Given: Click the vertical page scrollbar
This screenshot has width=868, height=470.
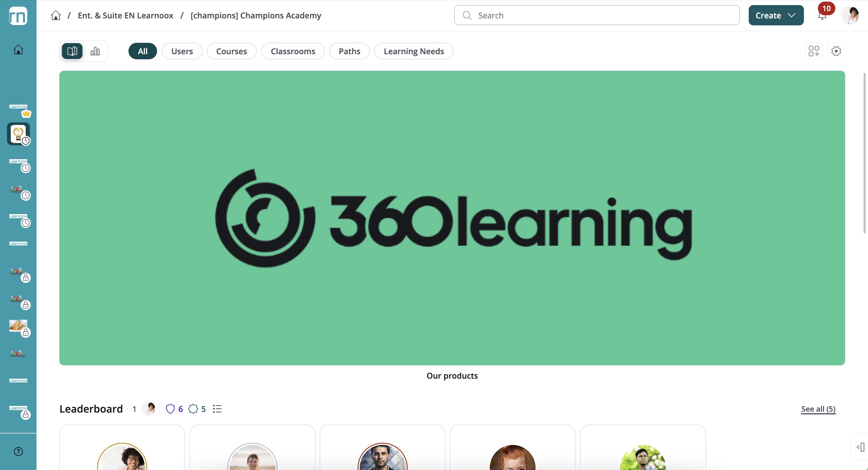Looking at the screenshot, I should (864, 153).
